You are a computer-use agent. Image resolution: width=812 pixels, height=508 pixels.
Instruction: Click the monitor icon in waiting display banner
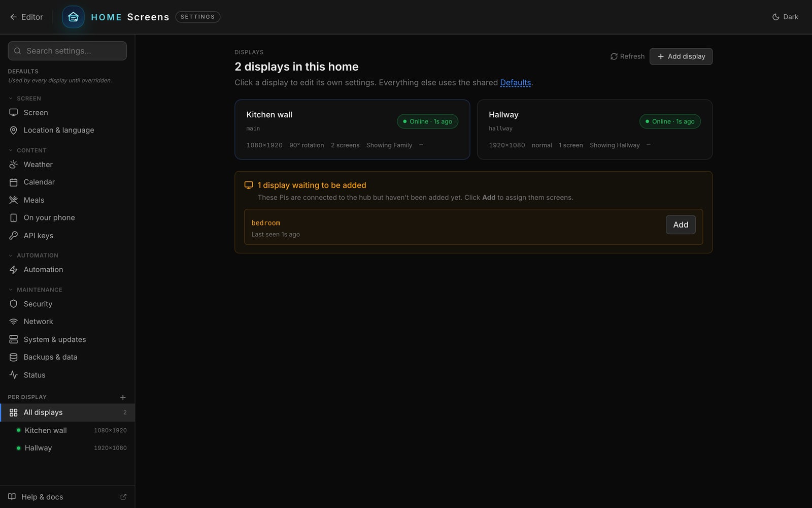click(x=249, y=185)
